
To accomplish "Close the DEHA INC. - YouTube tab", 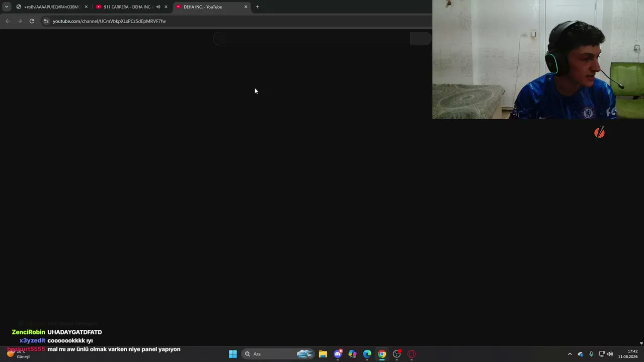I will click(246, 7).
